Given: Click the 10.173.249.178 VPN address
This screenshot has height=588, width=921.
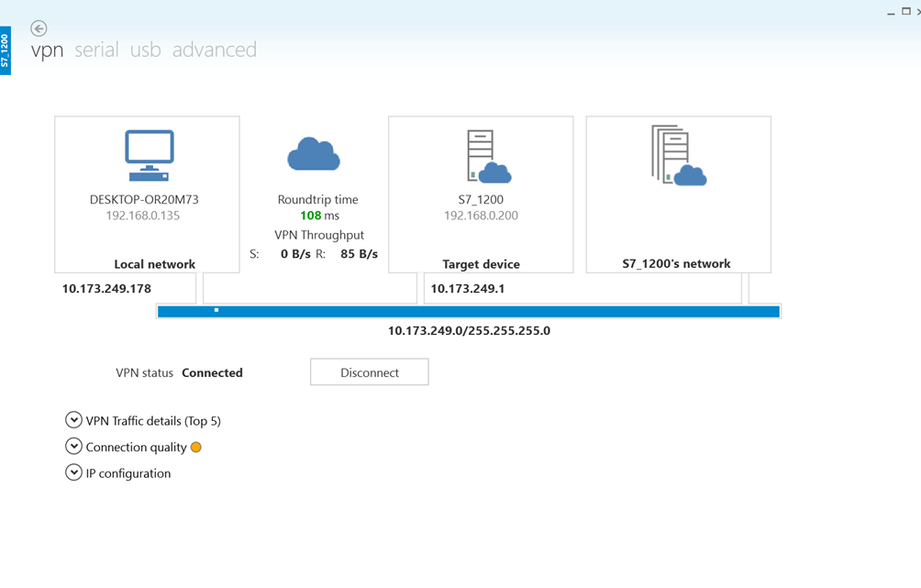Looking at the screenshot, I should point(106,288).
